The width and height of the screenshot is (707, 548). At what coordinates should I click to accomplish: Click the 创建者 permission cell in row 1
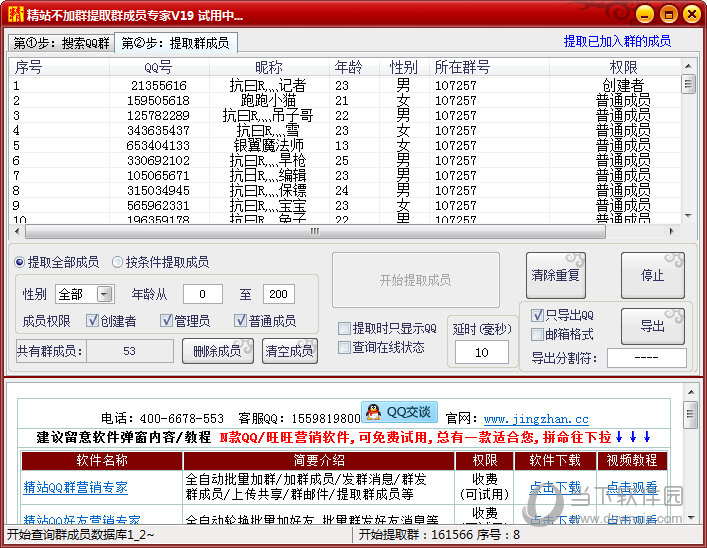(623, 85)
